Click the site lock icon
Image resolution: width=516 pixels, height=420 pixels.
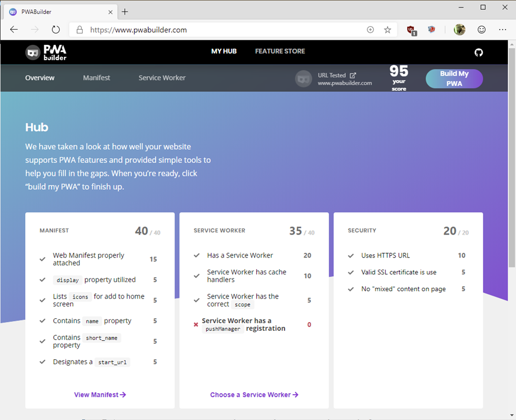79,30
